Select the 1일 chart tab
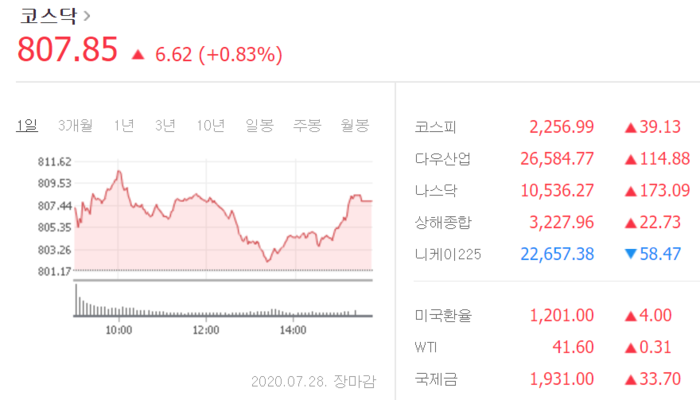This screenshot has width=700, height=400. [27, 125]
